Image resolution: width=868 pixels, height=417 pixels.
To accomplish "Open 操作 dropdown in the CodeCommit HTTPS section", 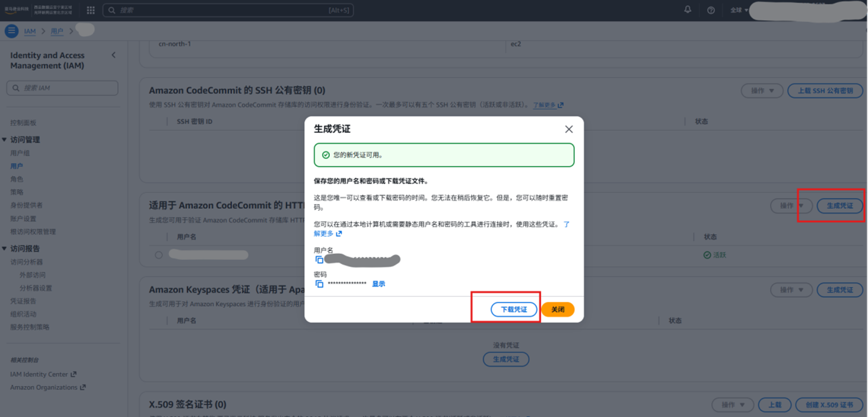I will pyautogui.click(x=791, y=206).
